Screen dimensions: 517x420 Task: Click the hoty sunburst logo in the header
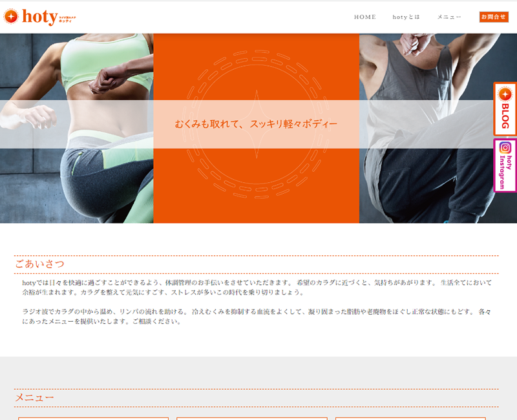(11, 17)
